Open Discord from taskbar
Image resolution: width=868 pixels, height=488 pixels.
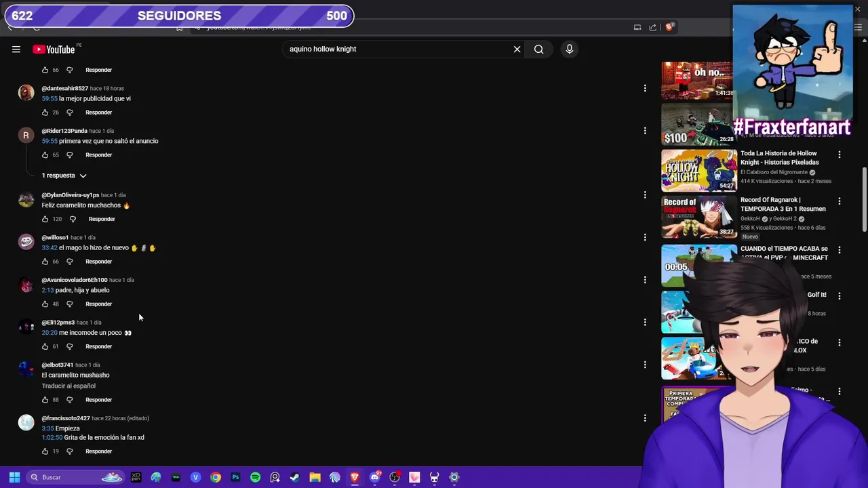tap(374, 477)
